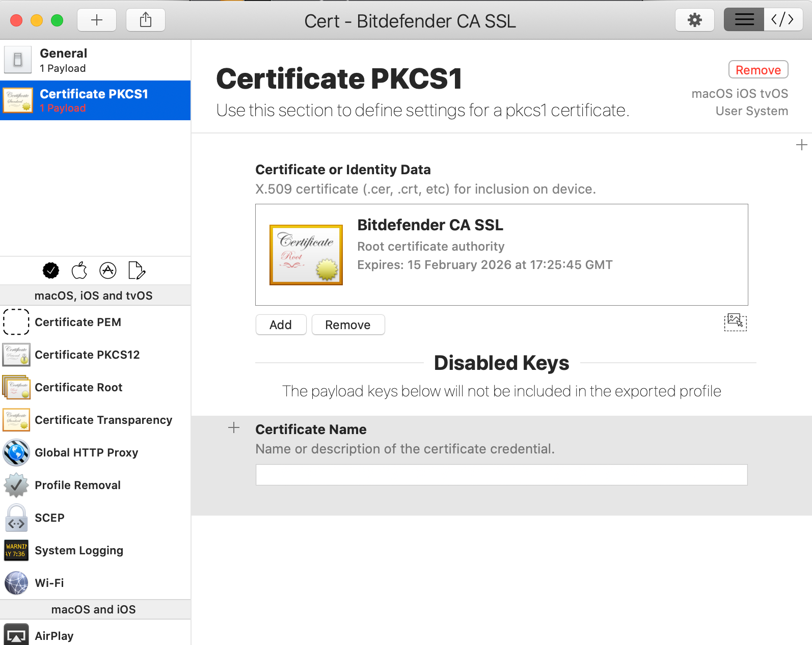Click the Global HTTP Proxy globe icon

(x=16, y=452)
